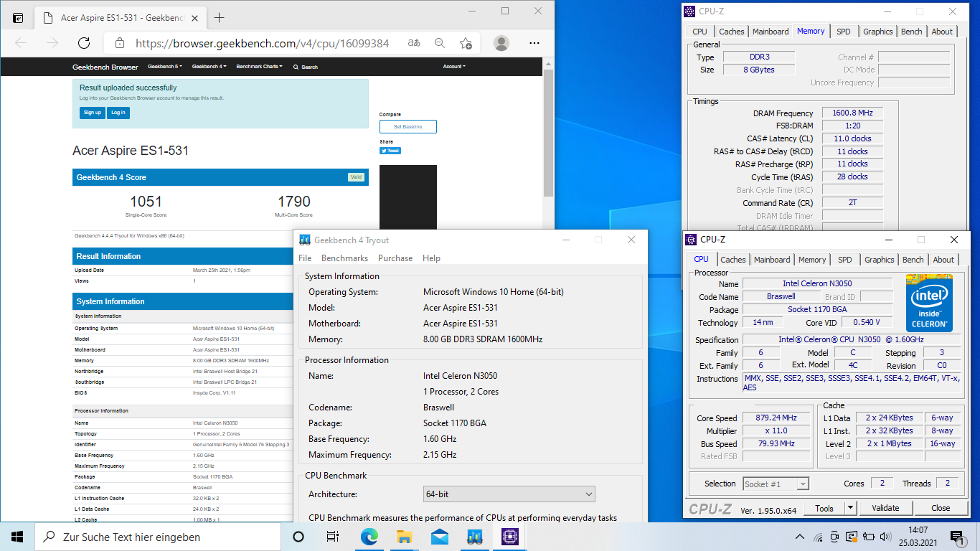Click the Tools button in CPU-Z
Image resolution: width=980 pixels, height=551 pixels.
coord(824,508)
